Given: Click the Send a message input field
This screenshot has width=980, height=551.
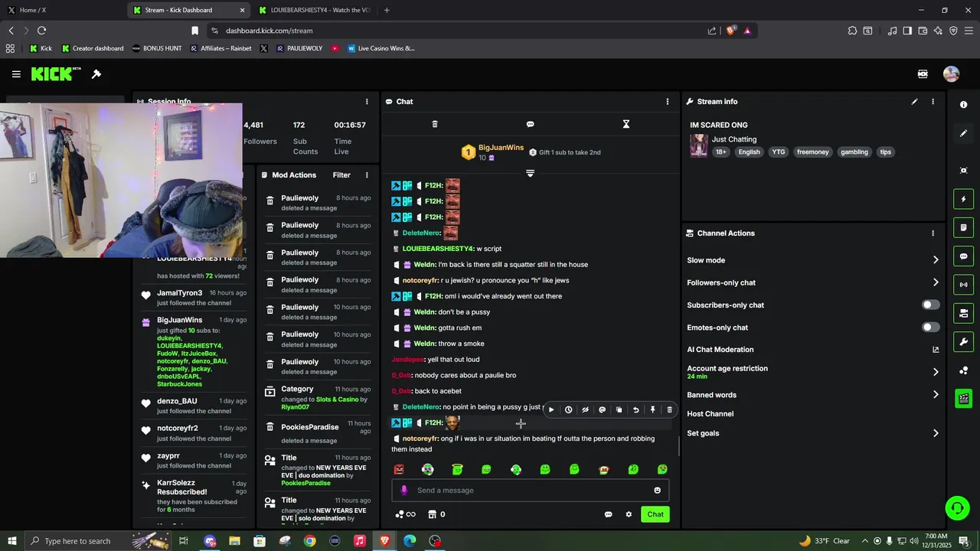Looking at the screenshot, I should pyautogui.click(x=530, y=491).
